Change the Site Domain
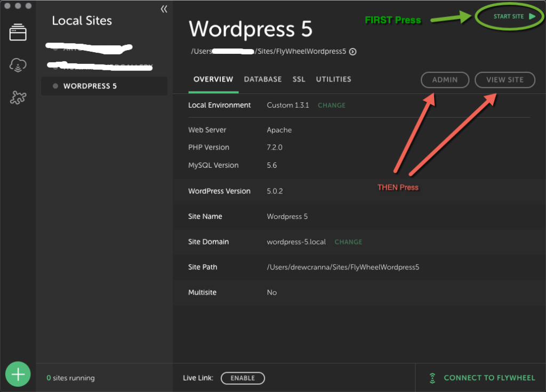Screen dimensions: 546x392 pos(348,242)
